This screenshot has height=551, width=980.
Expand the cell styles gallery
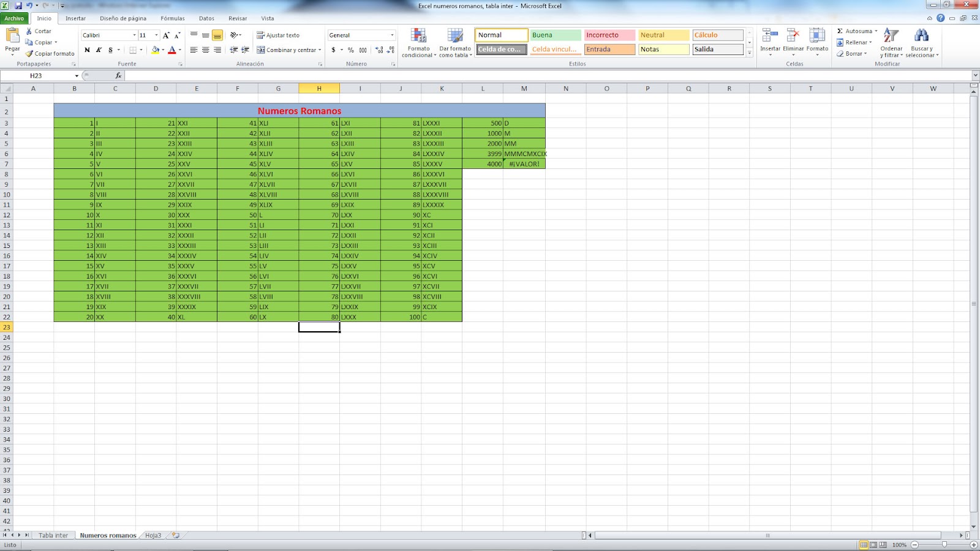[749, 53]
